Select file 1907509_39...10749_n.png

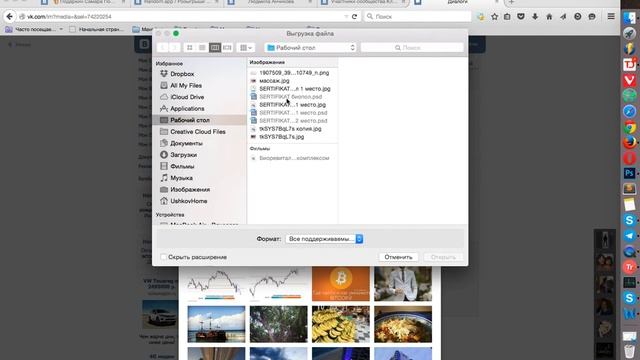pos(294,73)
